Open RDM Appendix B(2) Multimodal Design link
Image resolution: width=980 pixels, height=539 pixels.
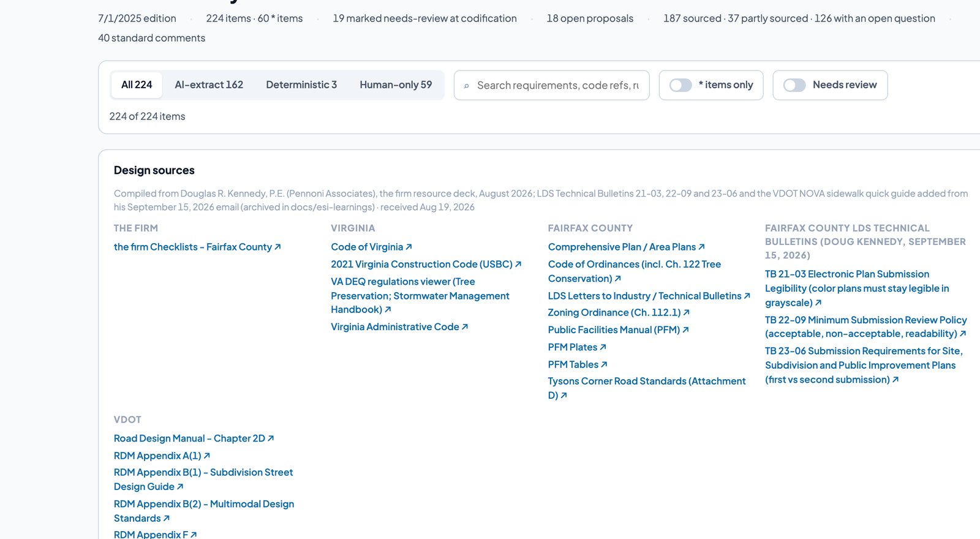204,511
